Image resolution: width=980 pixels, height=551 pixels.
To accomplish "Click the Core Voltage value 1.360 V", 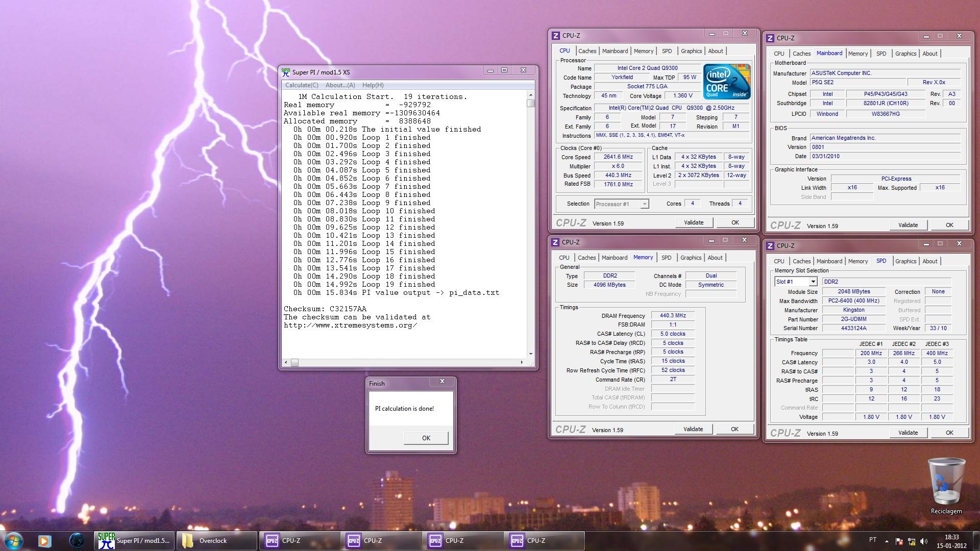I will pos(683,96).
